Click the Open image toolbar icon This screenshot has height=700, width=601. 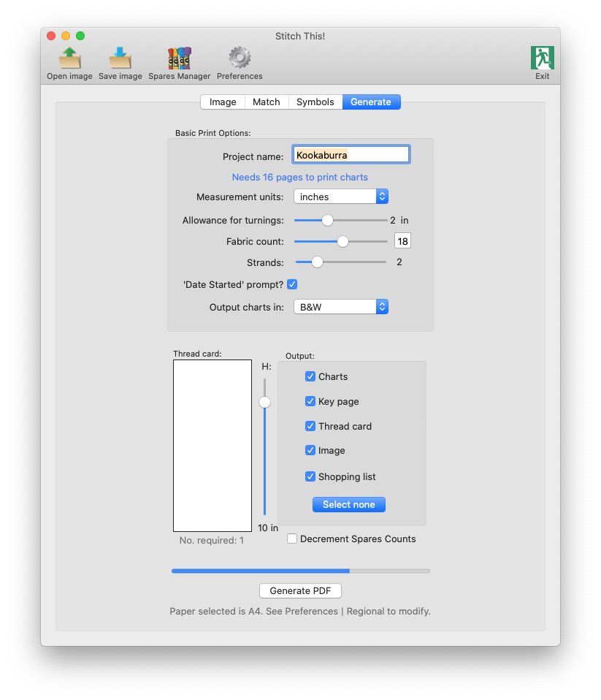coord(69,58)
